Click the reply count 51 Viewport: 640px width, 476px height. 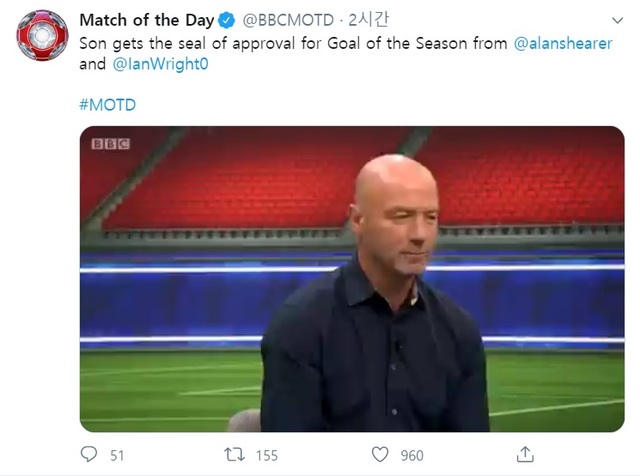(117, 456)
